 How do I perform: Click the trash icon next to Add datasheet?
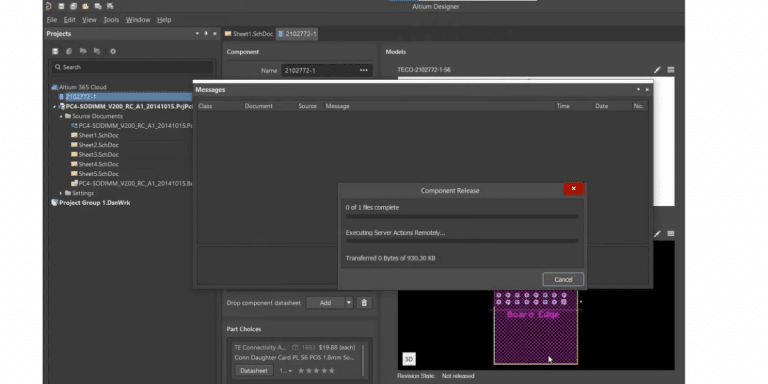[x=364, y=303]
